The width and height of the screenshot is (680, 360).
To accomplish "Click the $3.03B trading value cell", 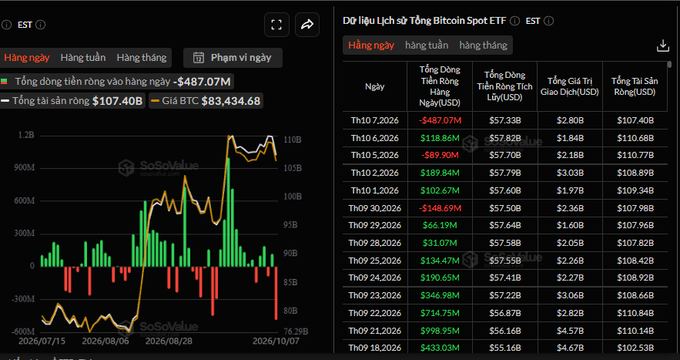I will pyautogui.click(x=570, y=173).
